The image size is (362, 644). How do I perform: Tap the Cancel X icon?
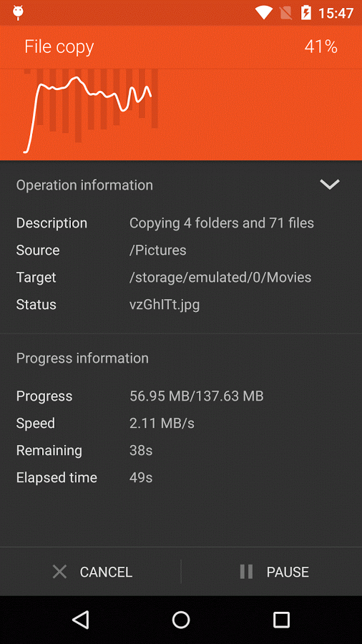(60, 572)
